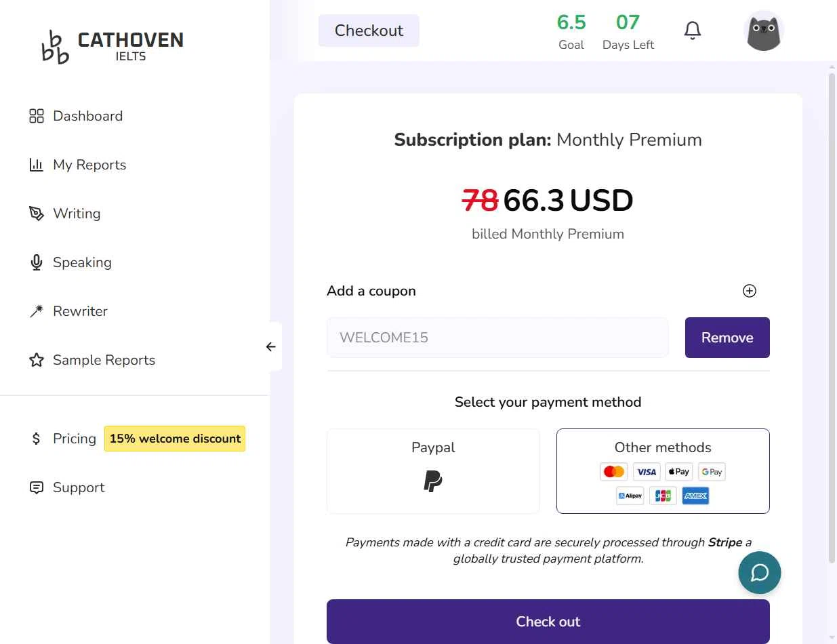The image size is (837, 644).
Task: Remove the WELCOME15 coupon
Action: click(727, 338)
